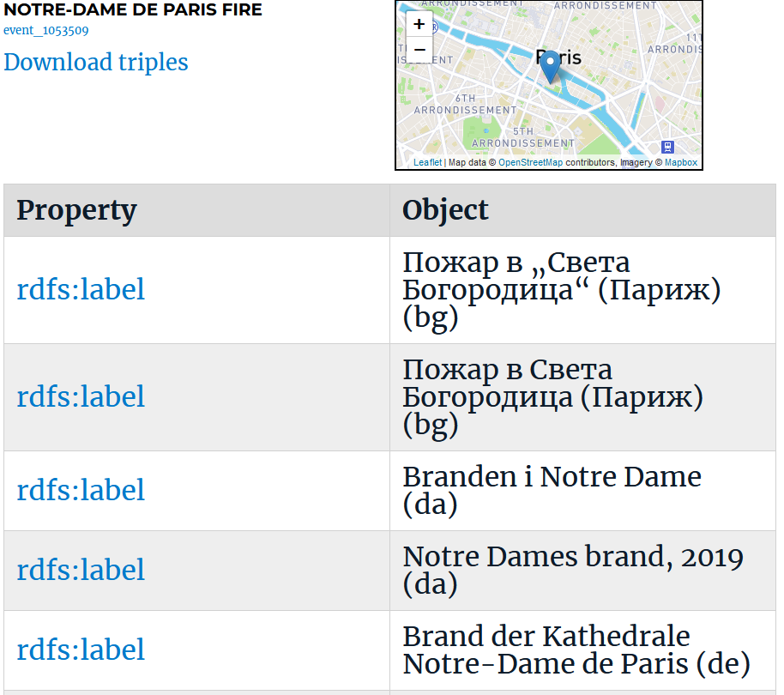Click rdfs:label for Brand der Kathedrale row
This screenshot has height=695, width=784.
[x=81, y=650]
